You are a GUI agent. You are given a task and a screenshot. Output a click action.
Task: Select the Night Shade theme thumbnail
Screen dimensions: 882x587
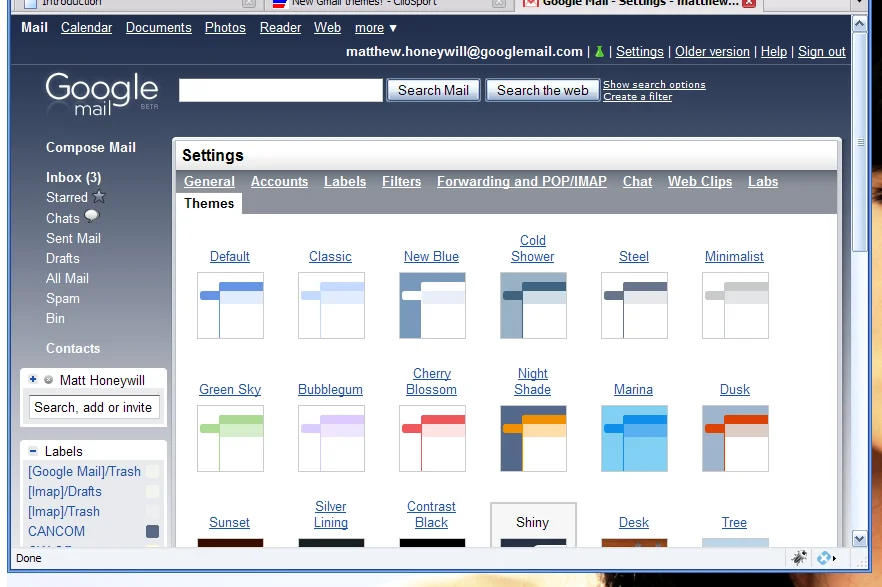tap(533, 439)
